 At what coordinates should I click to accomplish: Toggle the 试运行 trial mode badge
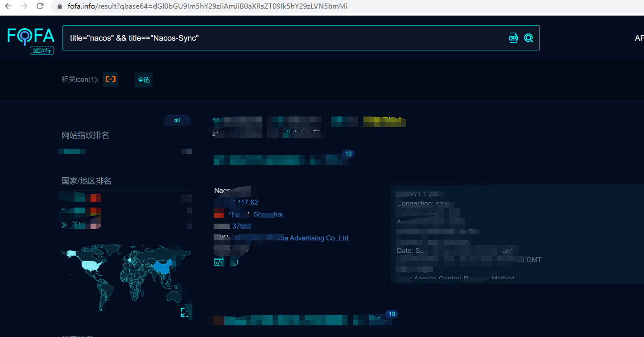click(x=41, y=50)
